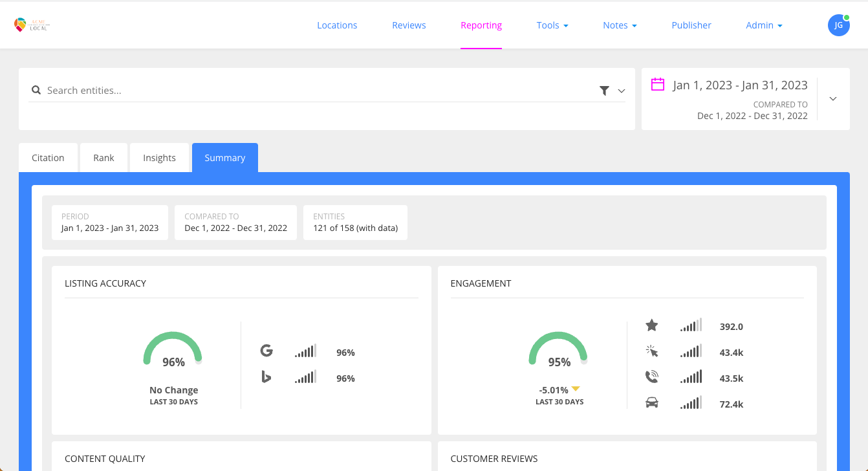Click the phone calls icon
Viewport: 868px width, 471px height.
tap(652, 377)
